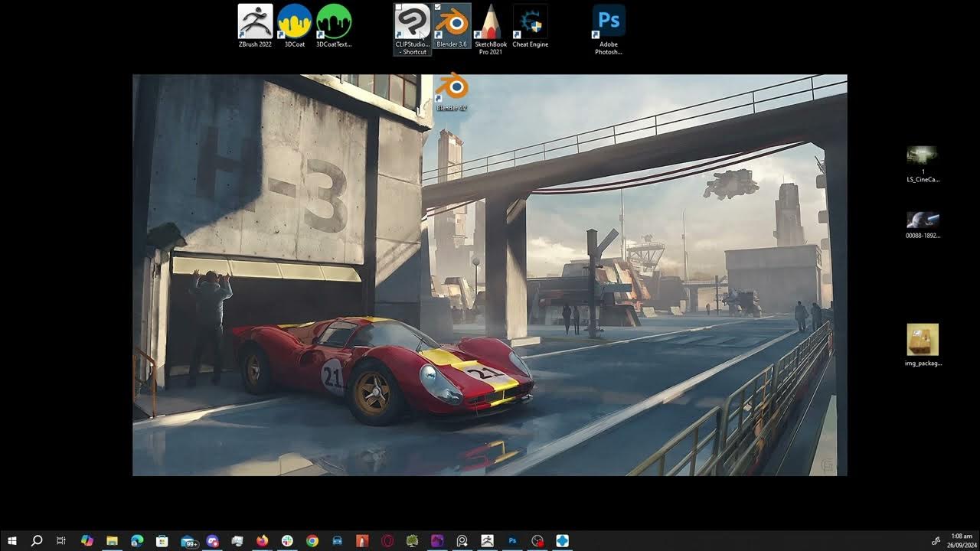
Task: Select the Blender 3.6 desktop icon
Action: coord(452,27)
